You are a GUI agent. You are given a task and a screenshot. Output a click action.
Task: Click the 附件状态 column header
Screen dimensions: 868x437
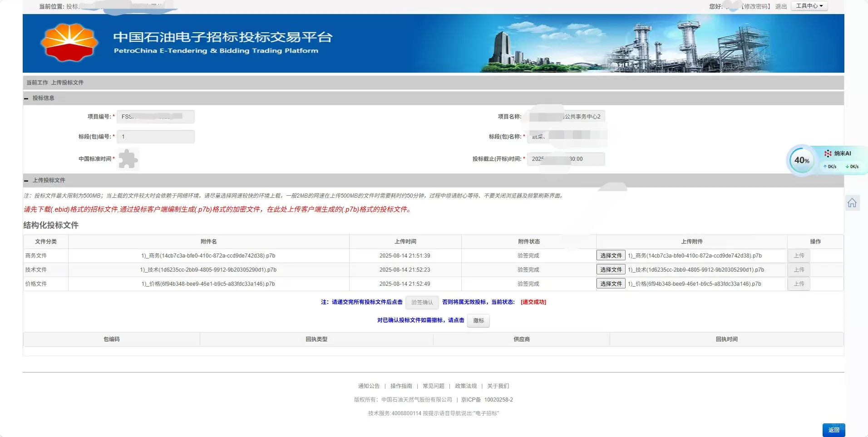coord(529,242)
